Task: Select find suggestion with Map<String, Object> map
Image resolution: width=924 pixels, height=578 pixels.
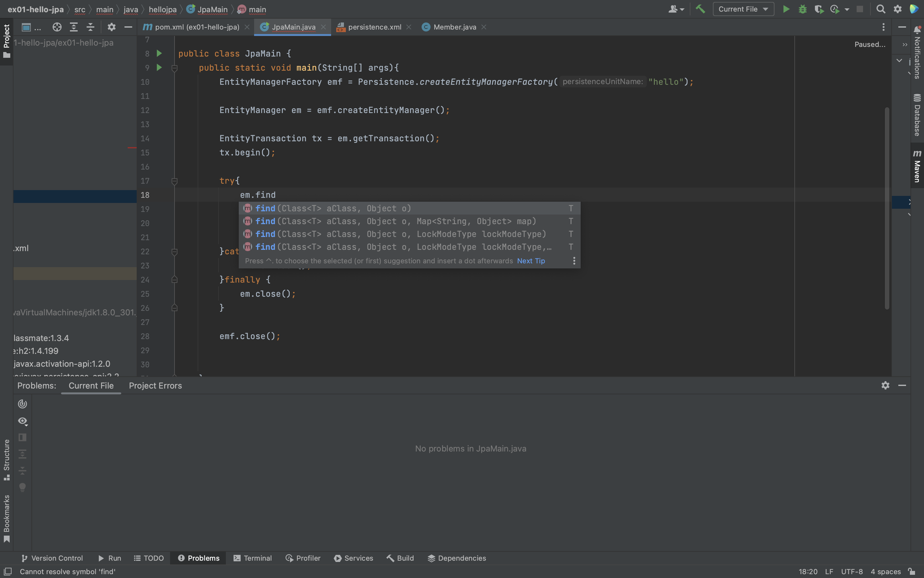Action: pyautogui.click(x=409, y=221)
